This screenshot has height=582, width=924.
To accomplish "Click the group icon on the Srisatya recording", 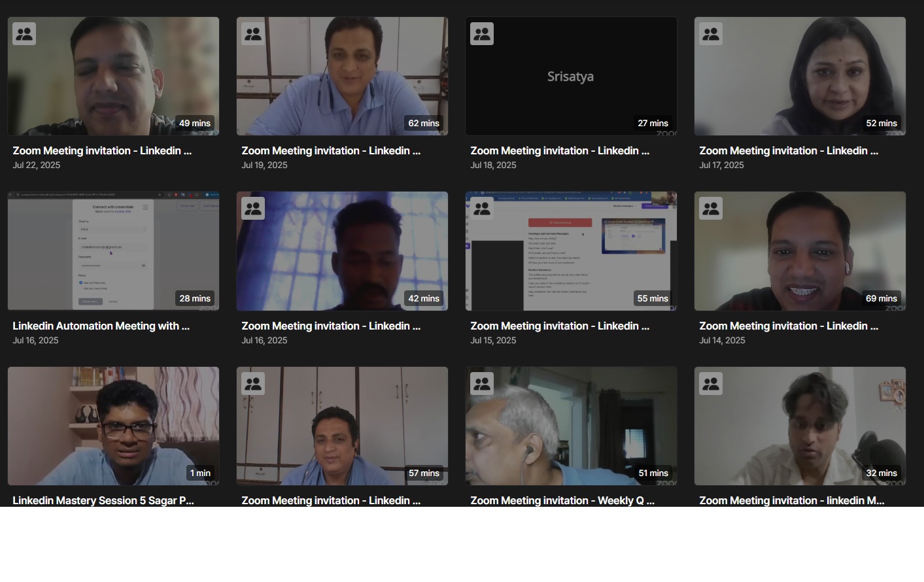I will pos(482,34).
